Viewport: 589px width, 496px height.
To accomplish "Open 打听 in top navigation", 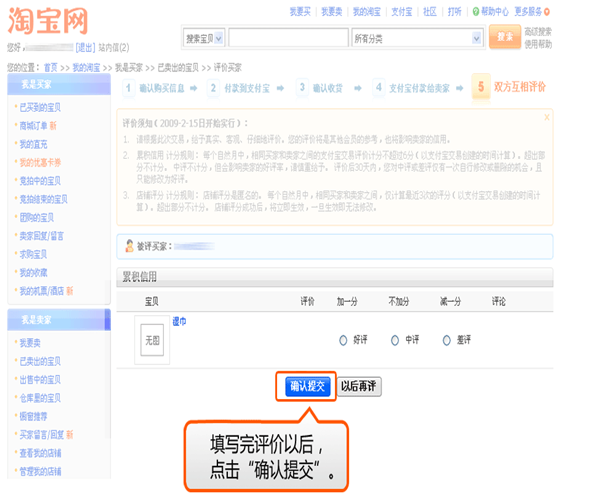I will click(455, 12).
